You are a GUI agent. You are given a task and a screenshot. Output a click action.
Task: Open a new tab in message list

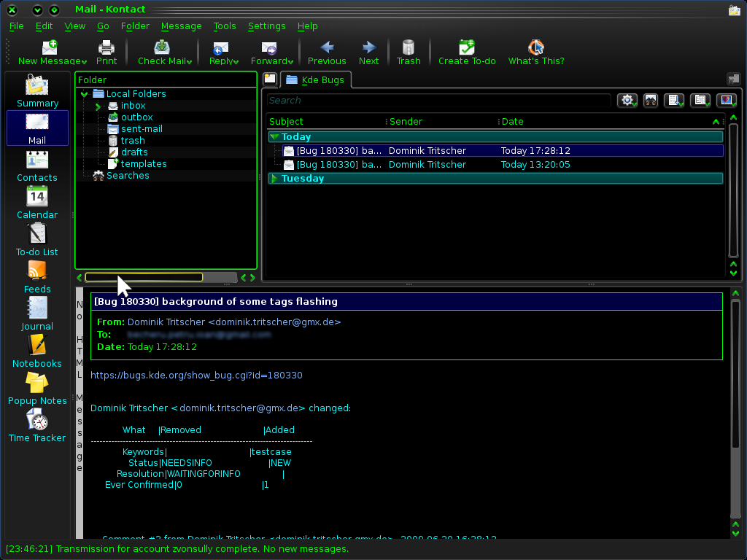[270, 79]
